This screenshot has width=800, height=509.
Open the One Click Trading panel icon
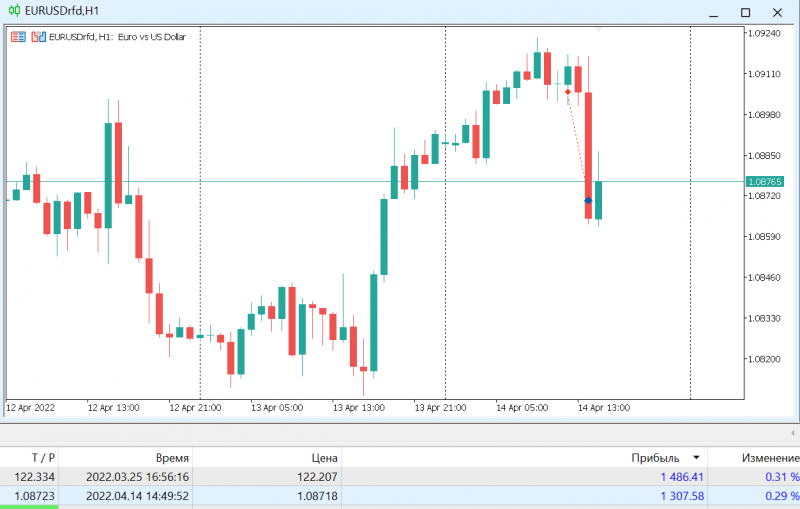coord(39,37)
